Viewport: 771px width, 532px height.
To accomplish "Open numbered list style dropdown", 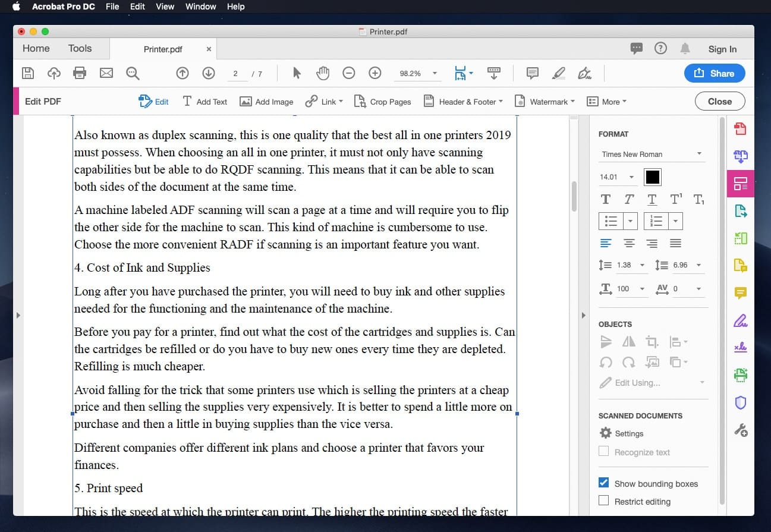I will [676, 221].
